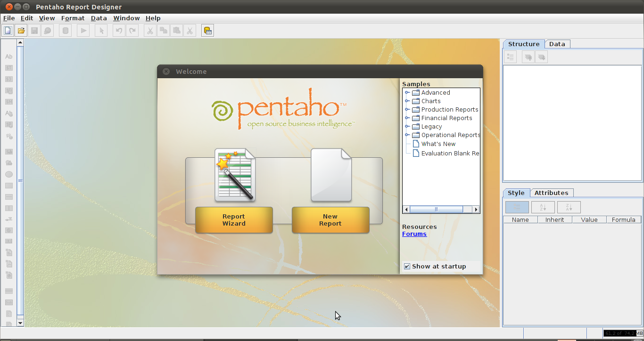Expand the Charts samples folder
The height and width of the screenshot is (341, 644).
pyautogui.click(x=407, y=101)
